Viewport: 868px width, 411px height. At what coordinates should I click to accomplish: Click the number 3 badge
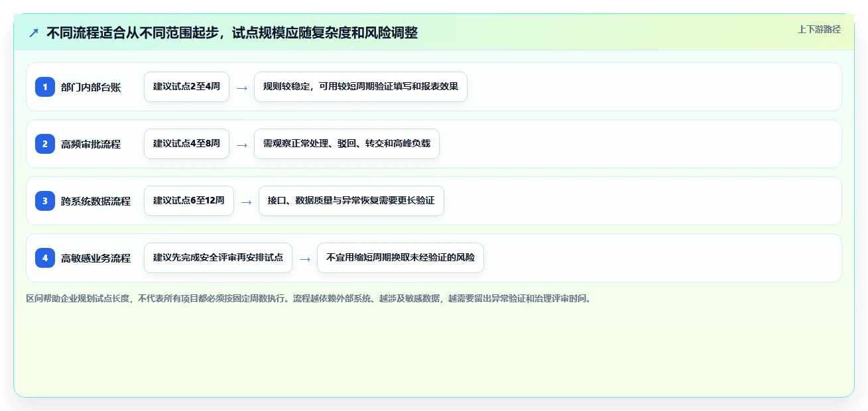[45, 201]
